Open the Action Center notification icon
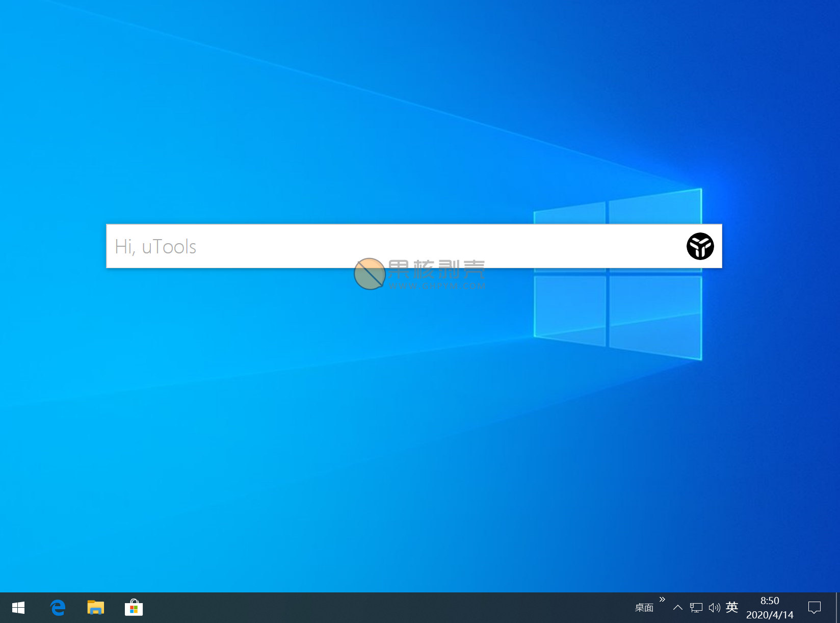840x623 pixels. [814, 608]
